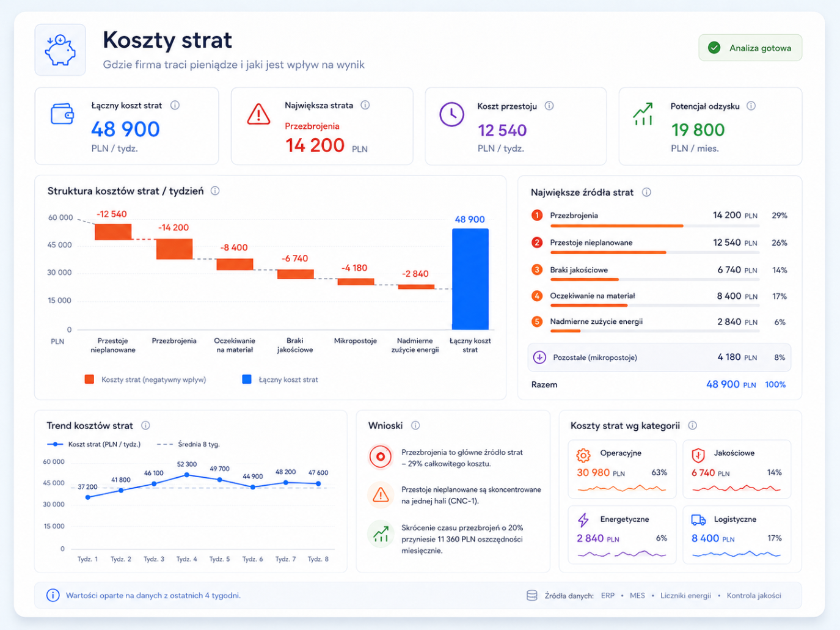Open Kontrola jakości data source
The image size is (840, 630).
[x=754, y=595]
